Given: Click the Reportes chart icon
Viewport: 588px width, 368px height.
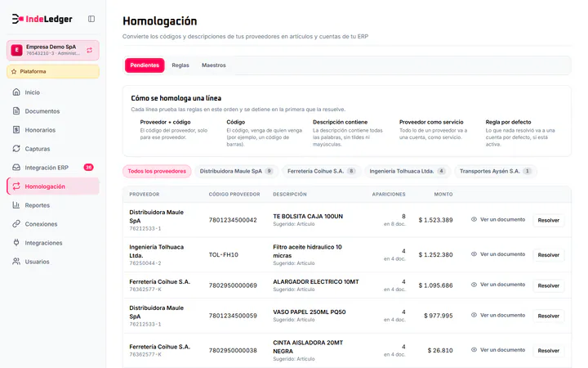Looking at the screenshot, I should point(16,205).
